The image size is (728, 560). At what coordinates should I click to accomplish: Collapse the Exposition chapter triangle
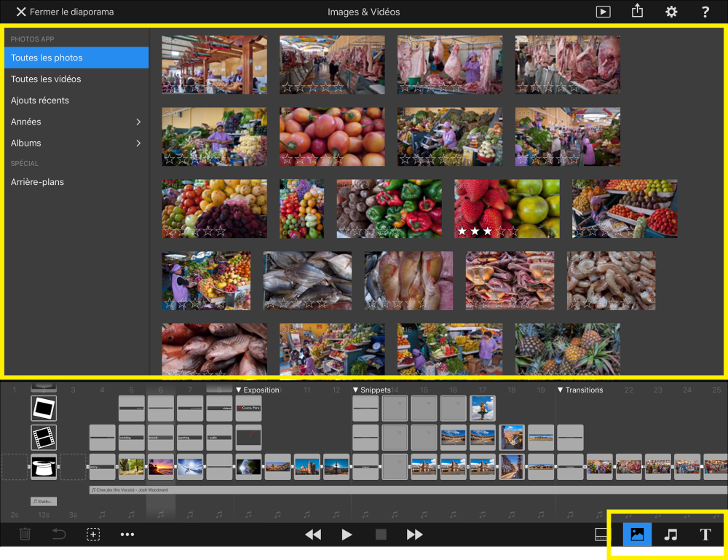pos(239,390)
